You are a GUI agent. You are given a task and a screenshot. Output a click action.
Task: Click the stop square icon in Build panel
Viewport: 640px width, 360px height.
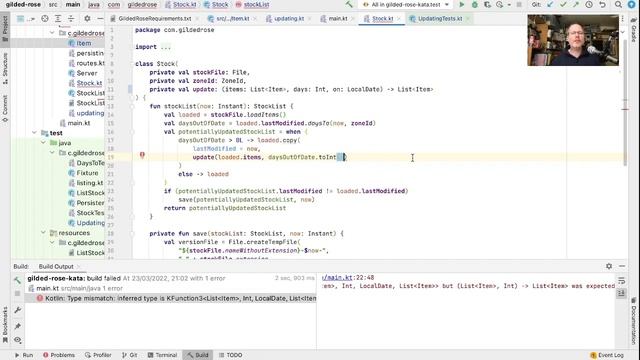tap(17, 293)
